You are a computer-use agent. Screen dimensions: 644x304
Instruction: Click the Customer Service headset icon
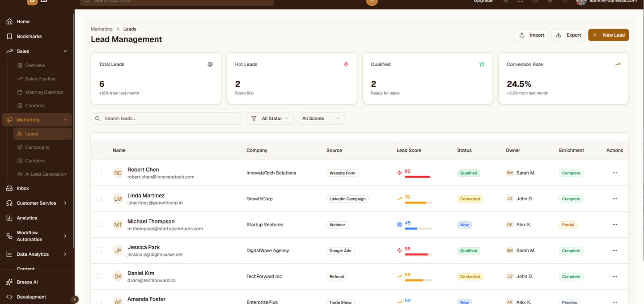(x=9, y=203)
